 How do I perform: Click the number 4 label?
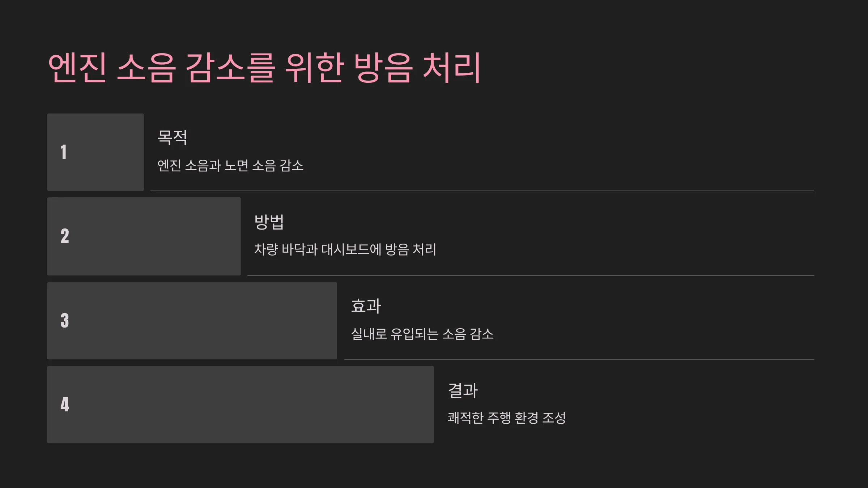point(65,404)
